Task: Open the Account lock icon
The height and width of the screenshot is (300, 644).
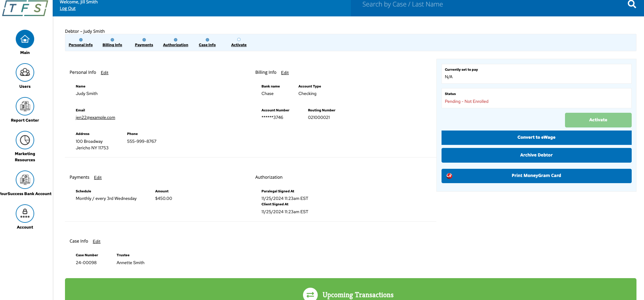Action: point(25,214)
